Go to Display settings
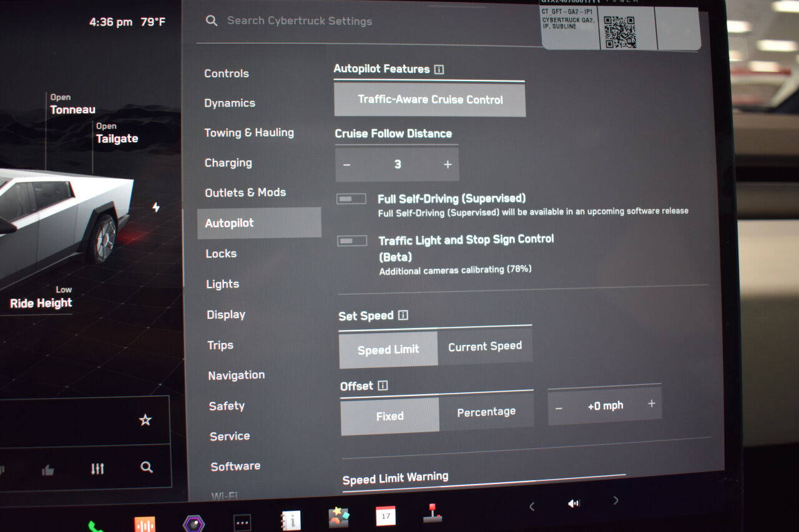Screen dimensions: 799x532 pos(226,314)
